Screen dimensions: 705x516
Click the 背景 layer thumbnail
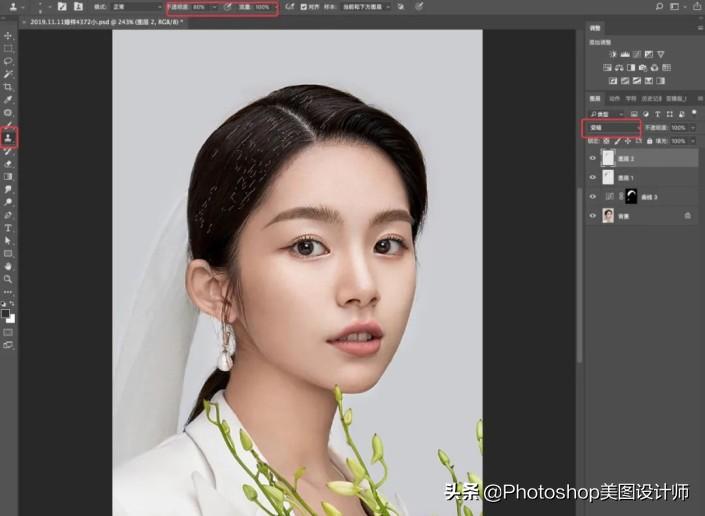[609, 215]
